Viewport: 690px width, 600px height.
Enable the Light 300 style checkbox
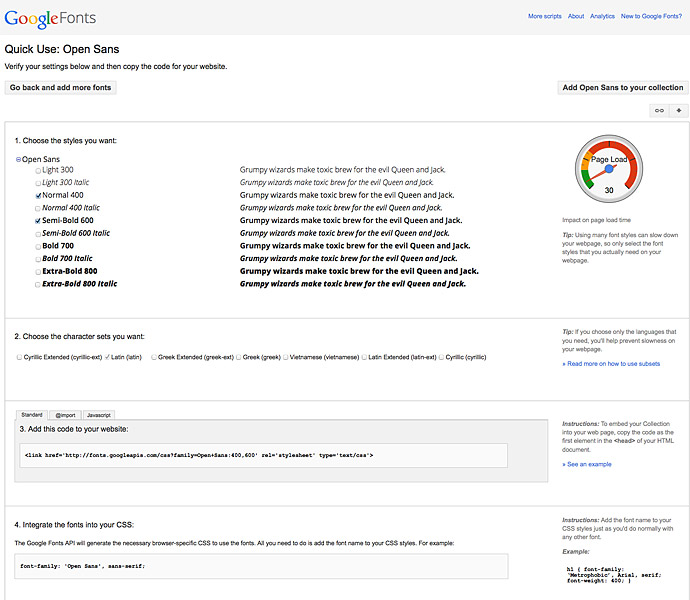tap(38, 171)
